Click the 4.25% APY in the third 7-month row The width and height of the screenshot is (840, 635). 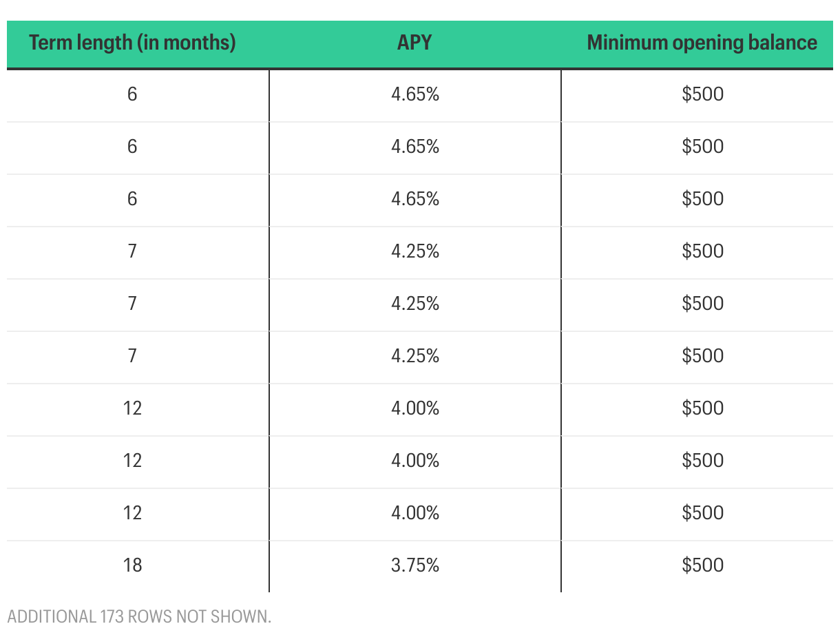(415, 356)
